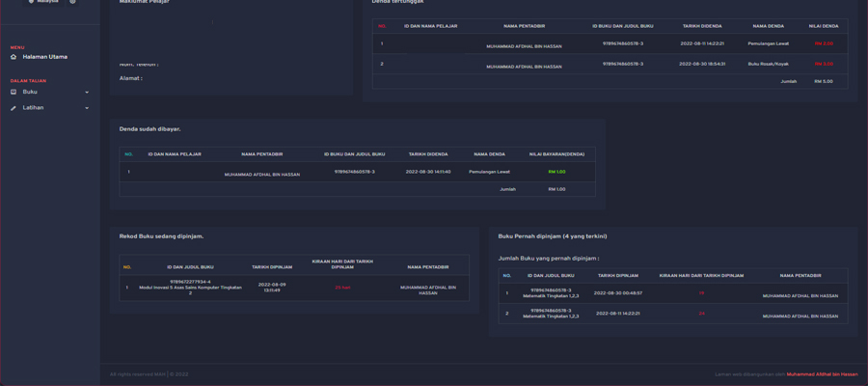Select the Latihan menu label
868x386 pixels.
click(x=33, y=108)
